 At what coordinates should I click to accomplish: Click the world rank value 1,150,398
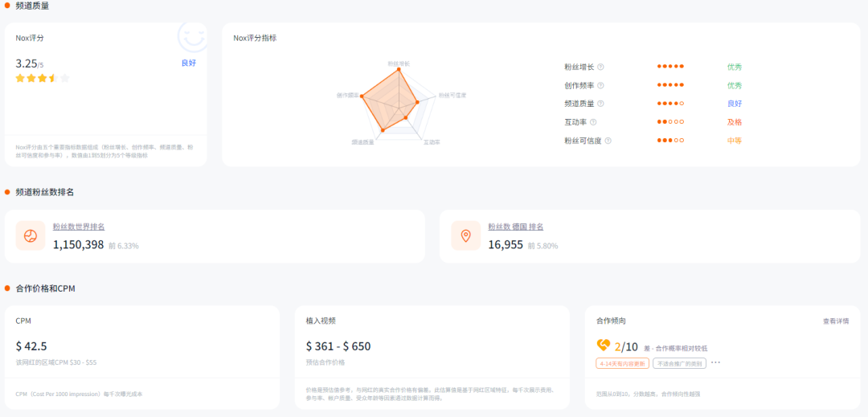(x=78, y=244)
